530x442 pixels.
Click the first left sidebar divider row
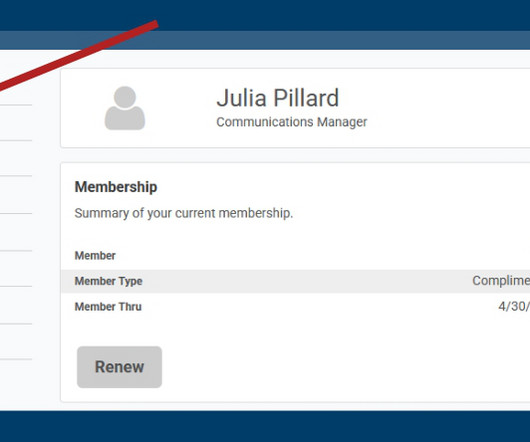pyautogui.click(x=16, y=105)
